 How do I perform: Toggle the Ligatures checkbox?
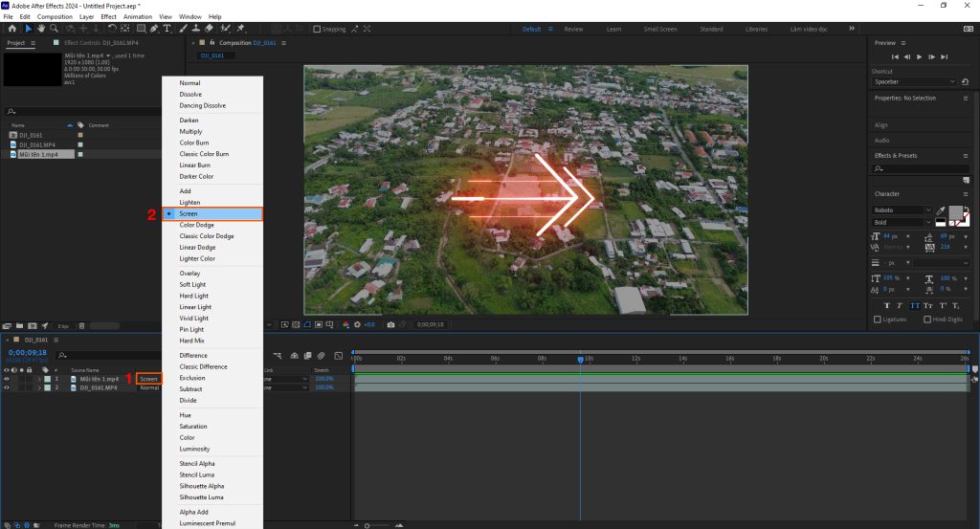pos(878,320)
